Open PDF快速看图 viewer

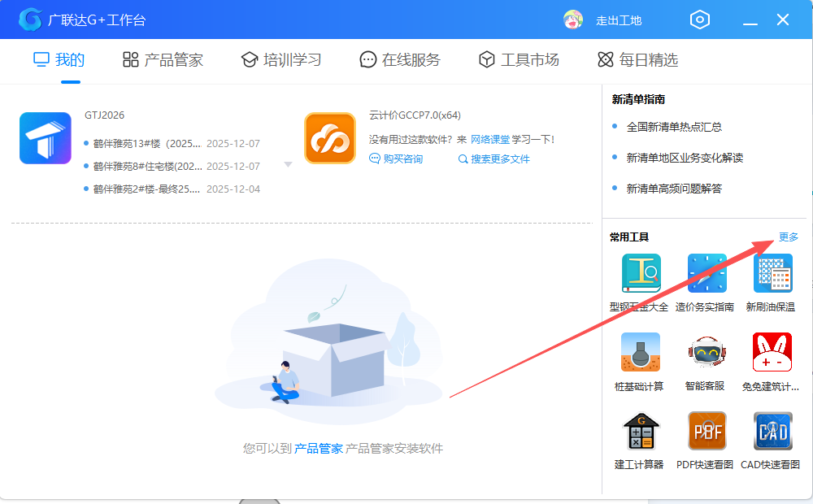pos(706,431)
